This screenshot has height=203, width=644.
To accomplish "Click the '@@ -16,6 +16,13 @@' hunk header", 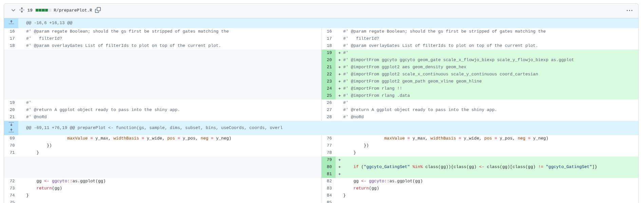I will tap(49, 23).
